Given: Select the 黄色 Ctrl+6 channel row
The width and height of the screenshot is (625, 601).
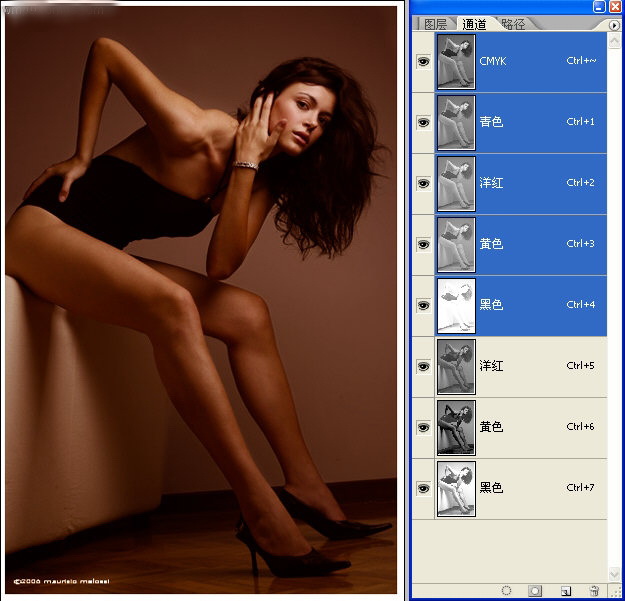Looking at the screenshot, I should pos(530,427).
